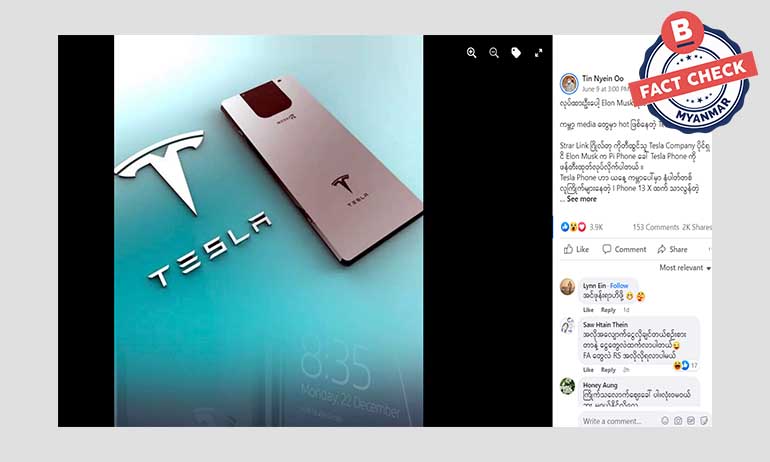
Task: Open Tin Nyein Oo's profile name
Action: tap(603, 79)
